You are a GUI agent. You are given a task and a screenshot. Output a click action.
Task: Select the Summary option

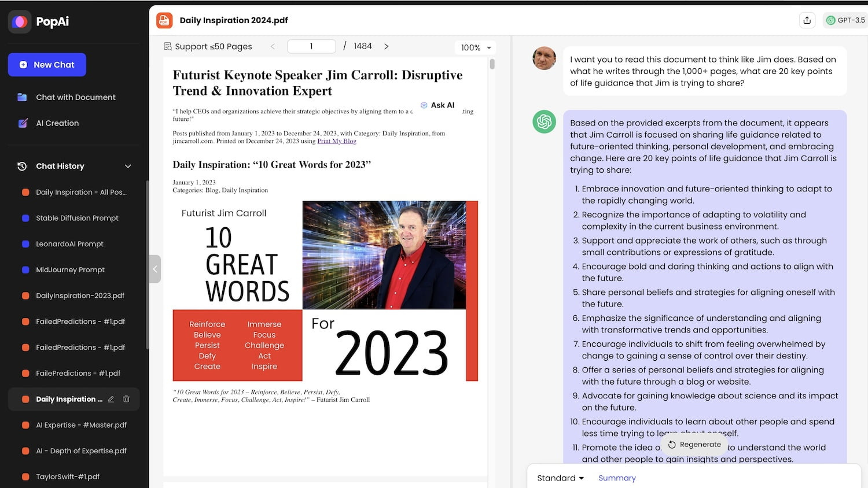pos(617,478)
